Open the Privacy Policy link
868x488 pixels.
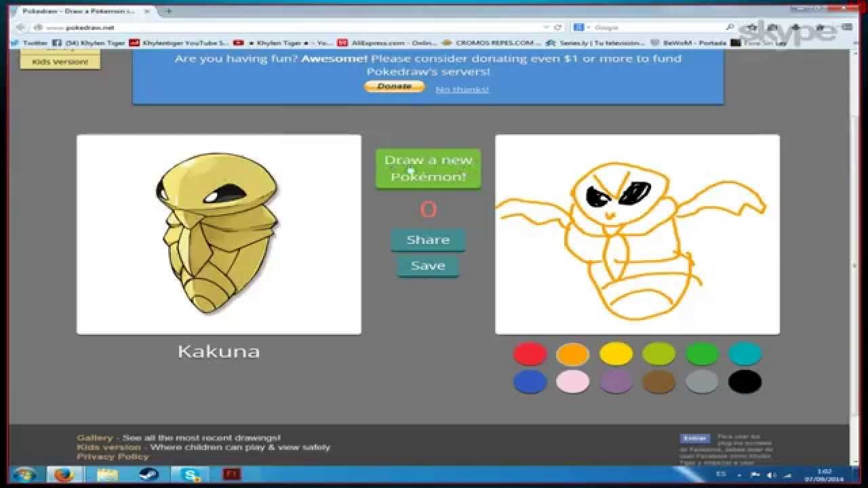tap(113, 457)
